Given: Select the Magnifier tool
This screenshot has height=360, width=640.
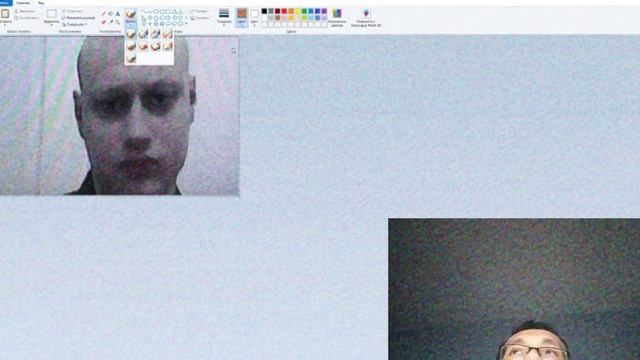Looking at the screenshot, I should point(118,22).
